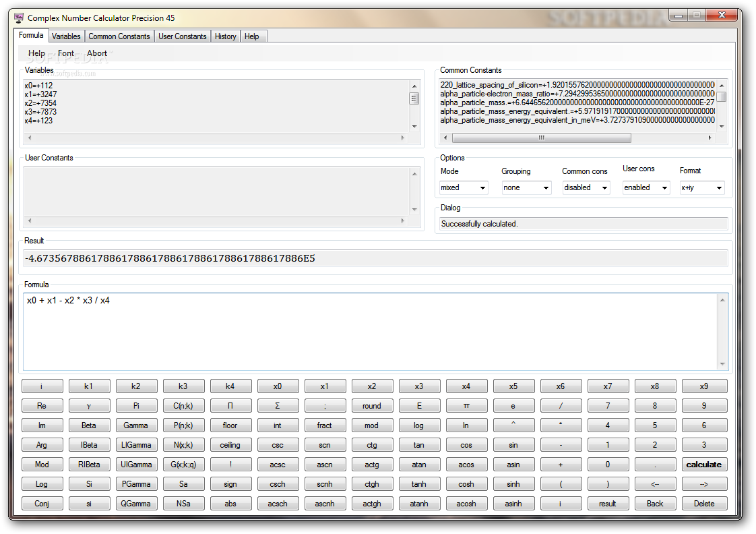Expand the Format dropdown showing x+iy
The height and width of the screenshot is (534, 756).
click(701, 187)
